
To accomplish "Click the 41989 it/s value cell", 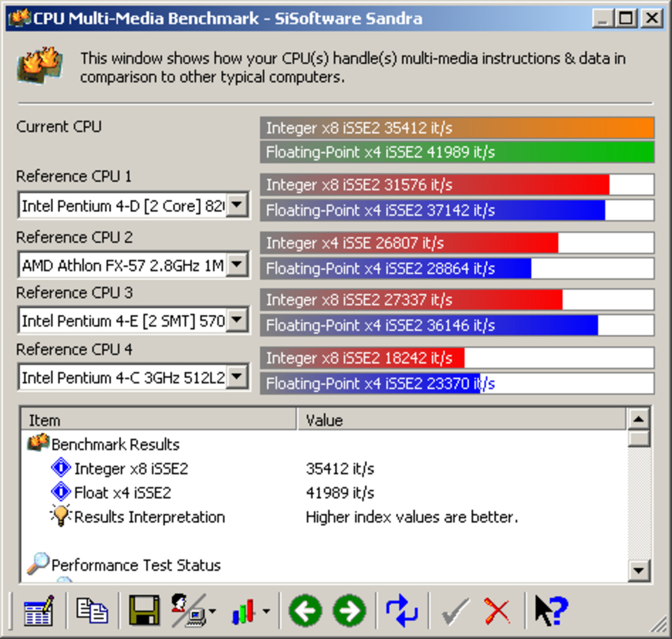I will (x=340, y=492).
